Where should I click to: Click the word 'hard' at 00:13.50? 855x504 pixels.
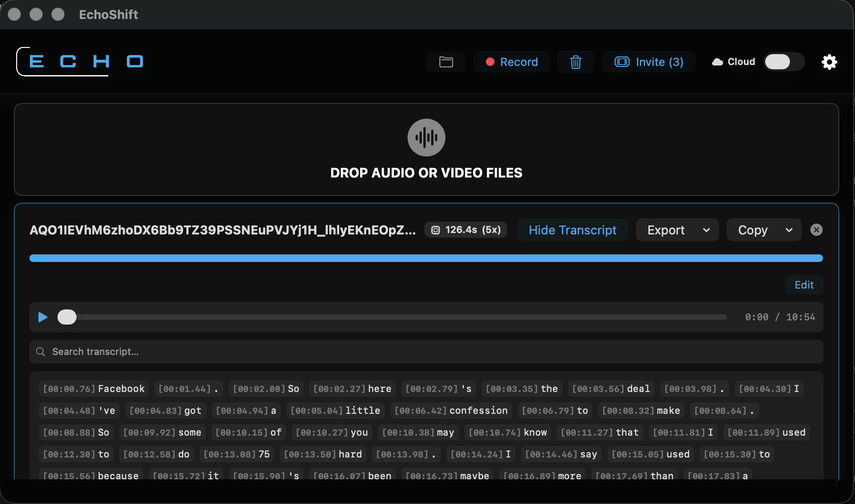(x=323, y=454)
